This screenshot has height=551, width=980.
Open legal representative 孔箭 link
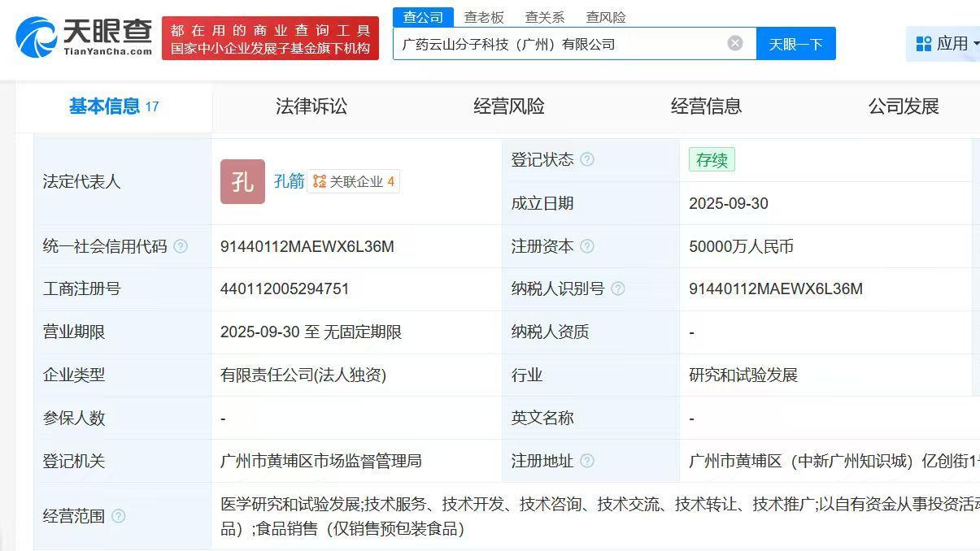(x=289, y=181)
